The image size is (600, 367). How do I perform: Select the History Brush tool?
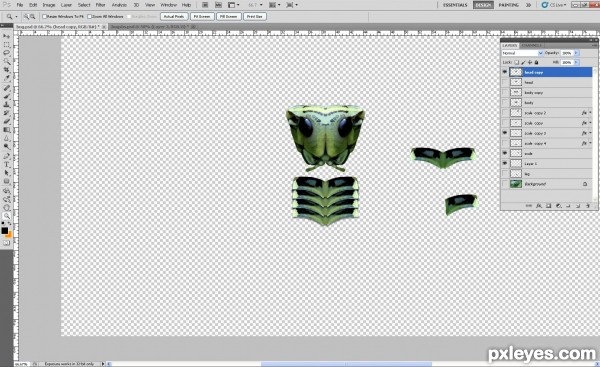point(7,113)
